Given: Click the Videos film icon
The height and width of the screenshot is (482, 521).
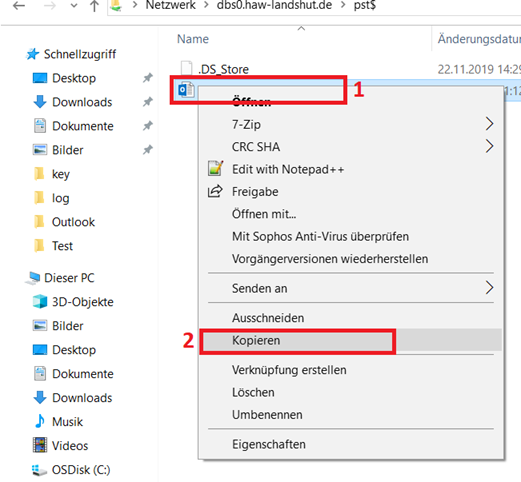Looking at the screenshot, I should pyautogui.click(x=40, y=445).
